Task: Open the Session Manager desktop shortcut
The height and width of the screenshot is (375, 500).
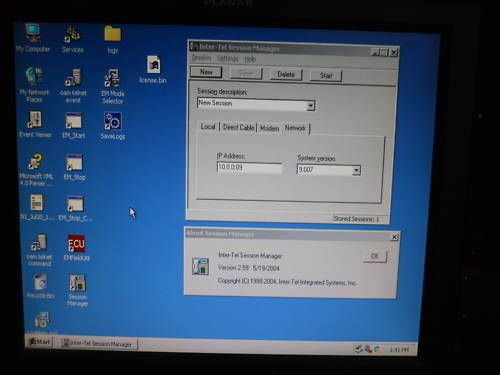Action: tap(77, 290)
